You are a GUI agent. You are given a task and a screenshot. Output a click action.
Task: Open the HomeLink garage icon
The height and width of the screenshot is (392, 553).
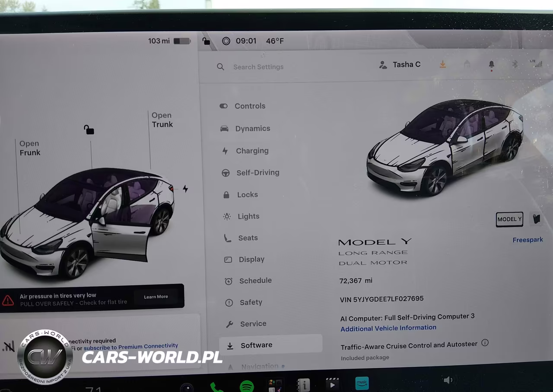point(467,64)
